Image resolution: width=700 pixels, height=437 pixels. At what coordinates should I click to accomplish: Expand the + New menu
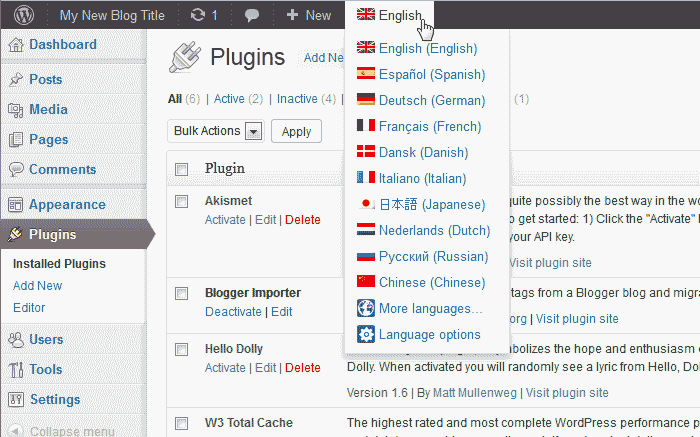coord(308,15)
